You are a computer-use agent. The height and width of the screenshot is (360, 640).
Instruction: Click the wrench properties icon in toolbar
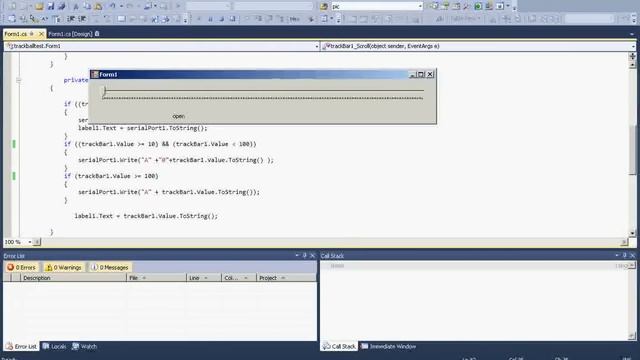coord(467,6)
